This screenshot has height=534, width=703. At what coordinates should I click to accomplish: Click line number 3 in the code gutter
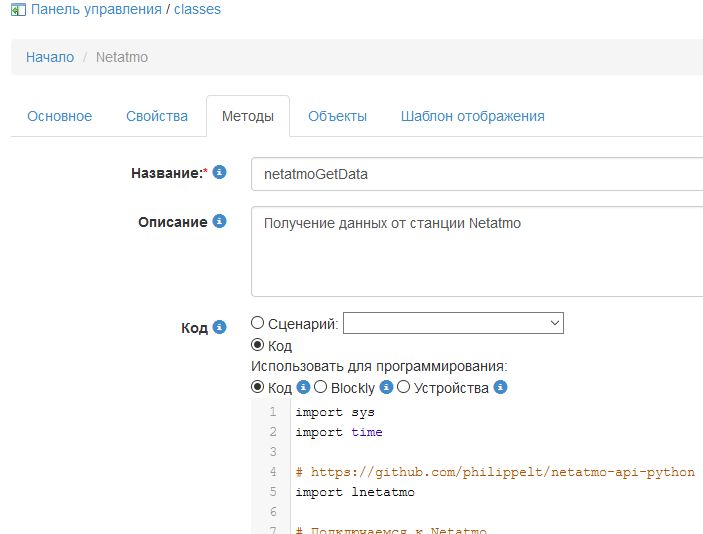point(273,452)
